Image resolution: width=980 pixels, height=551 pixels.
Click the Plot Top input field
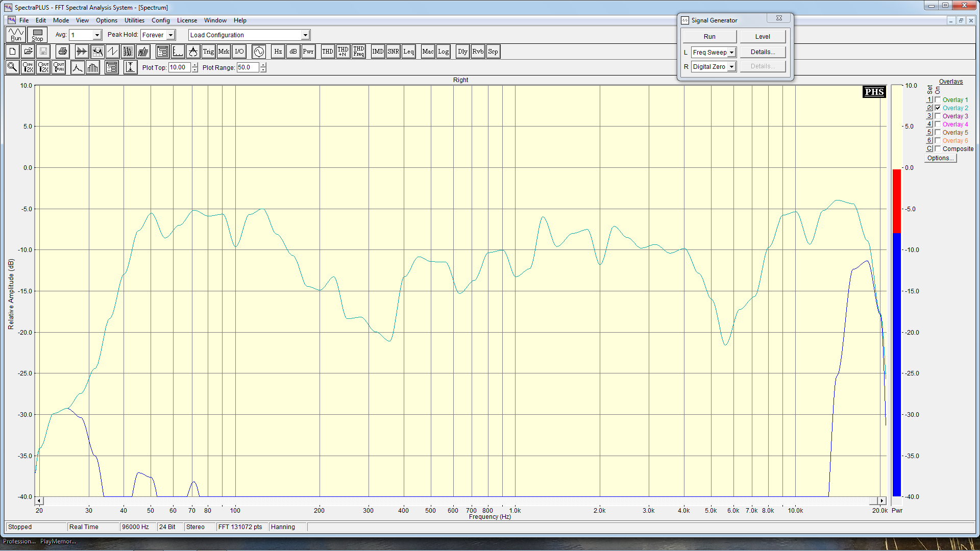[x=180, y=67]
